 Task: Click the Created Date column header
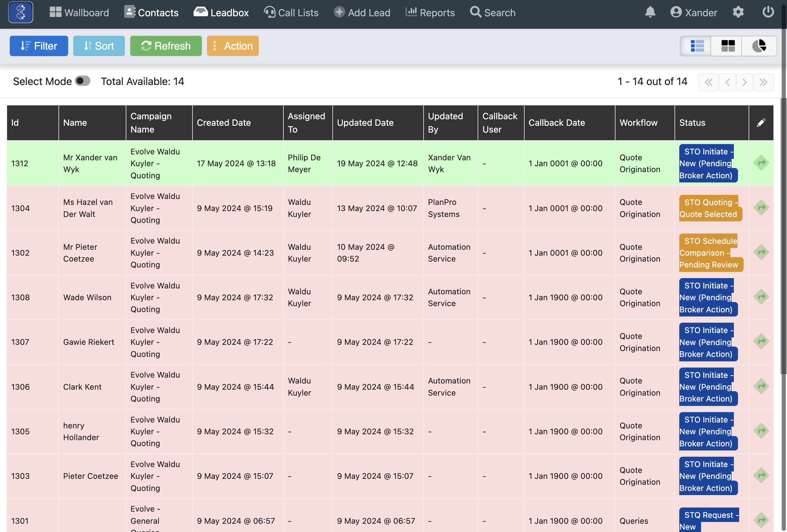tap(238, 123)
